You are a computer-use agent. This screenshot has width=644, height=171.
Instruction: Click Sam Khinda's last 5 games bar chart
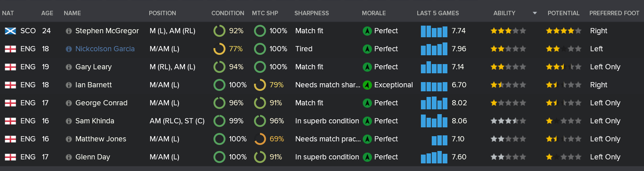[x=434, y=121]
